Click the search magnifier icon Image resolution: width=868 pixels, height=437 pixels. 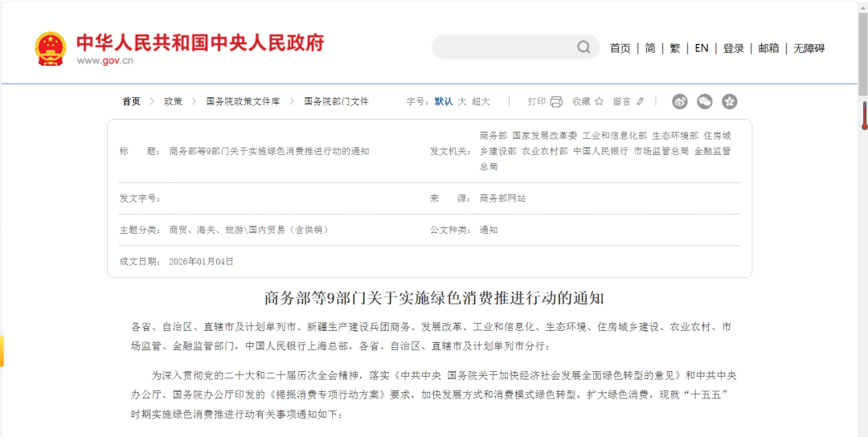[583, 47]
